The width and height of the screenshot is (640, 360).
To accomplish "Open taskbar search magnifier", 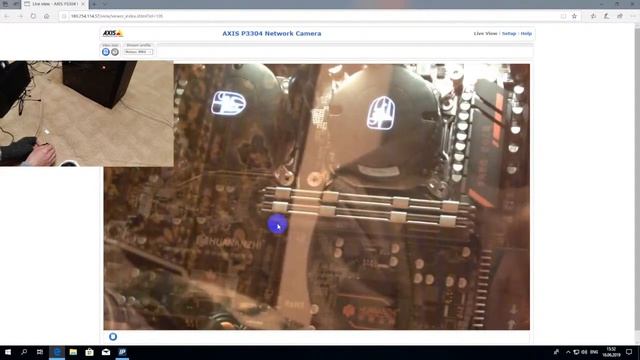I will [x=24, y=352].
